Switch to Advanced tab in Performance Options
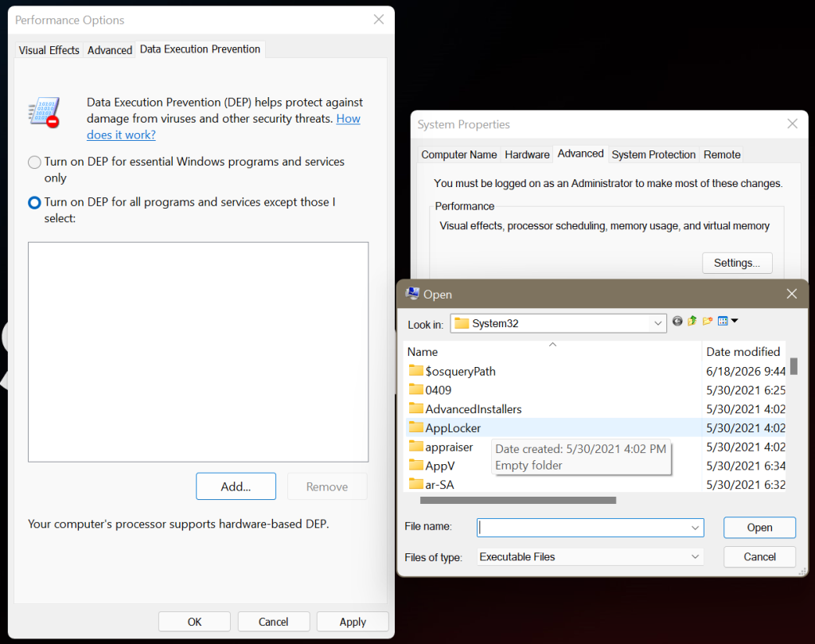This screenshot has width=815, height=644. click(x=110, y=50)
